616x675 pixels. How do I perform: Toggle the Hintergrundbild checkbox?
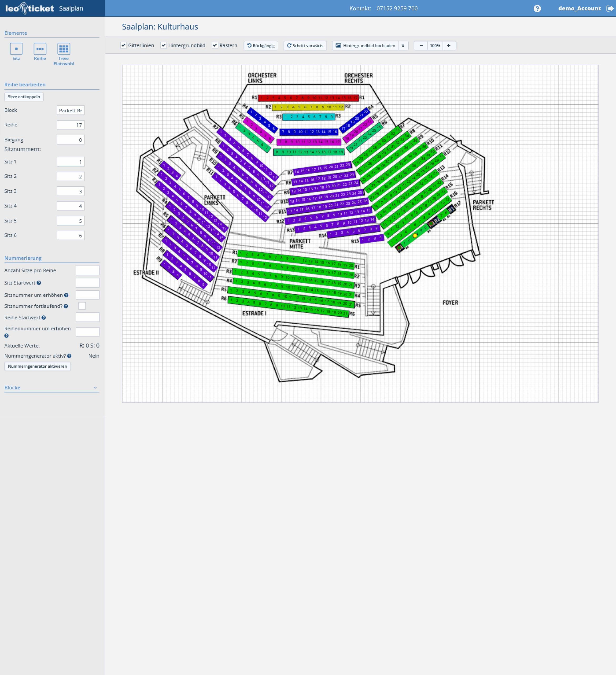tap(164, 45)
